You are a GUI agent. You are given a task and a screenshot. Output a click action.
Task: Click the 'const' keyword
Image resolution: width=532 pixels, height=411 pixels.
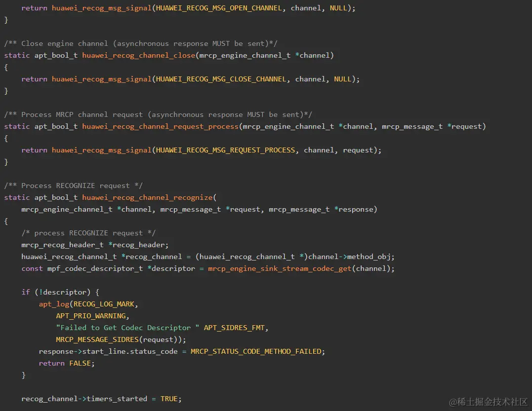[x=32, y=269]
